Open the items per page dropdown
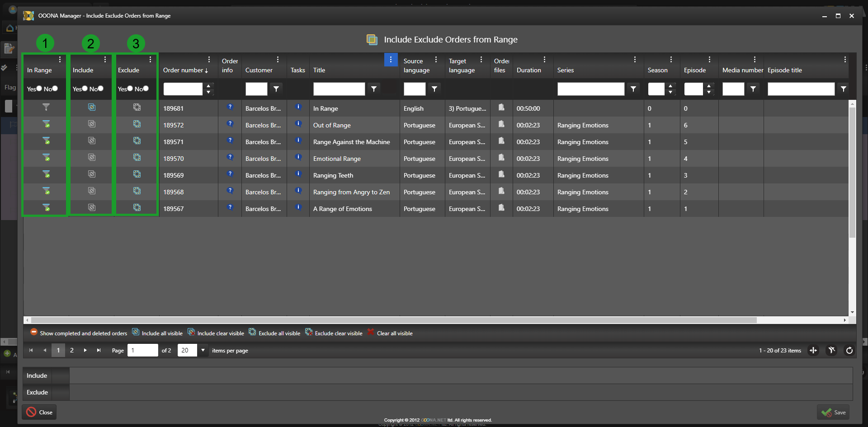868x427 pixels. (x=203, y=351)
